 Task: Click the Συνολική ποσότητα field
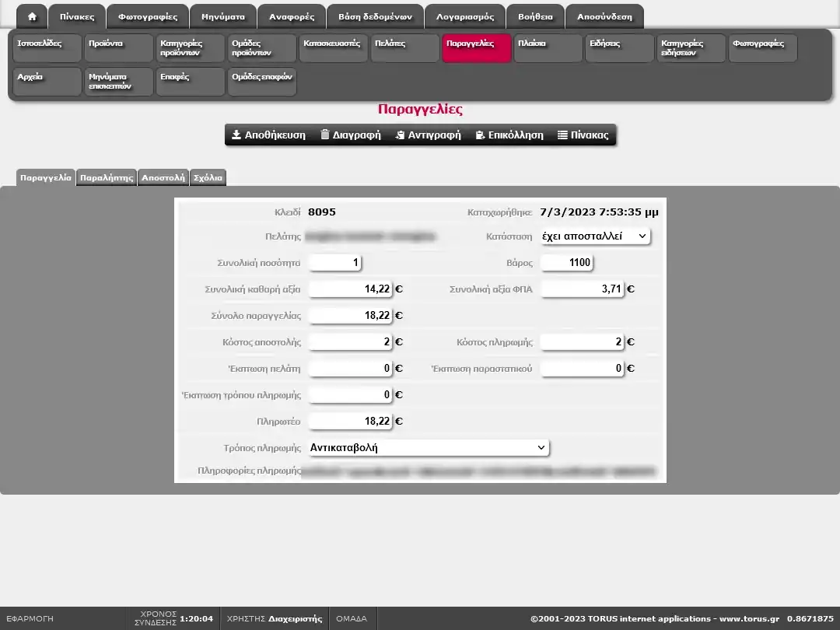(334, 263)
